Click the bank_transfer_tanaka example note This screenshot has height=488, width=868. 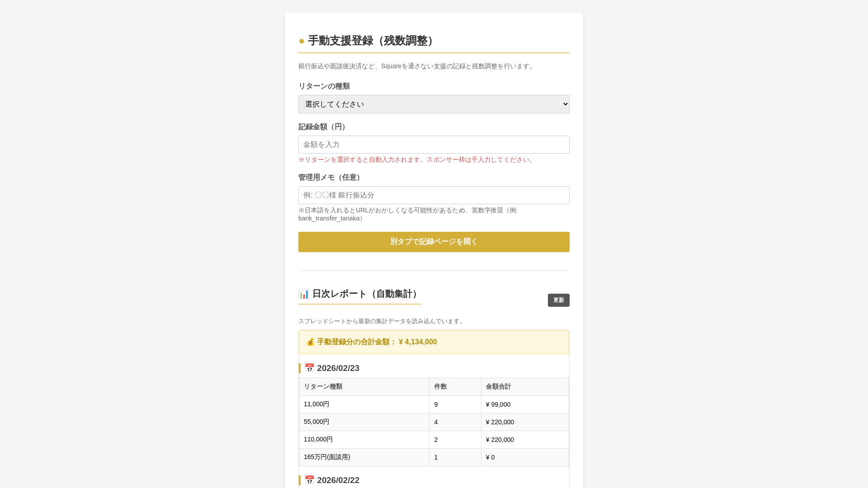[408, 214]
